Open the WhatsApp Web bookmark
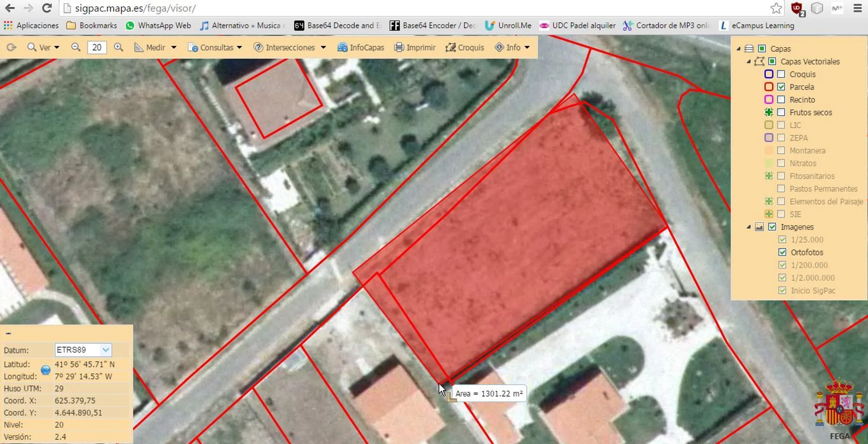868x444 pixels. pyautogui.click(x=158, y=25)
